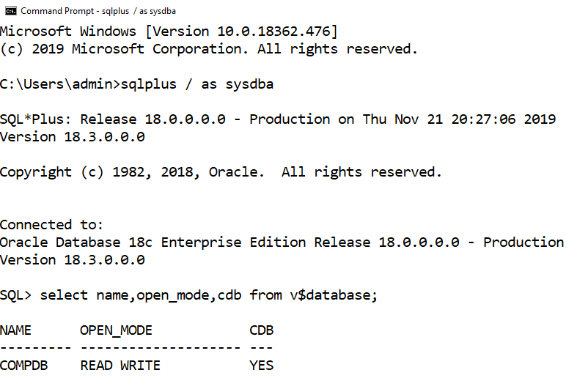This screenshot has height=389, width=588.
Task: Click the Command Prompt icon in title bar
Action: click(11, 11)
